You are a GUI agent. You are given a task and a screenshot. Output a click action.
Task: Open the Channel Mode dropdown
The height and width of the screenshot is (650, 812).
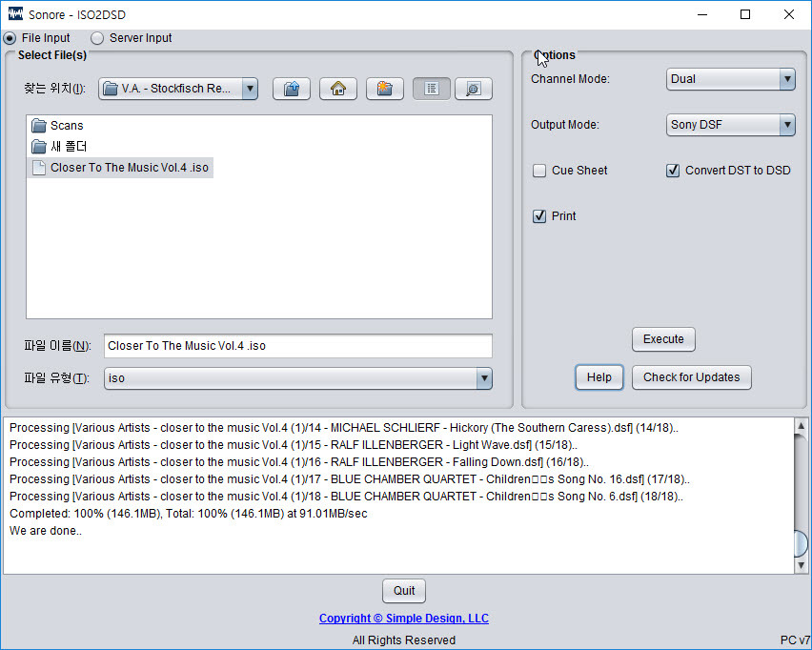point(731,79)
